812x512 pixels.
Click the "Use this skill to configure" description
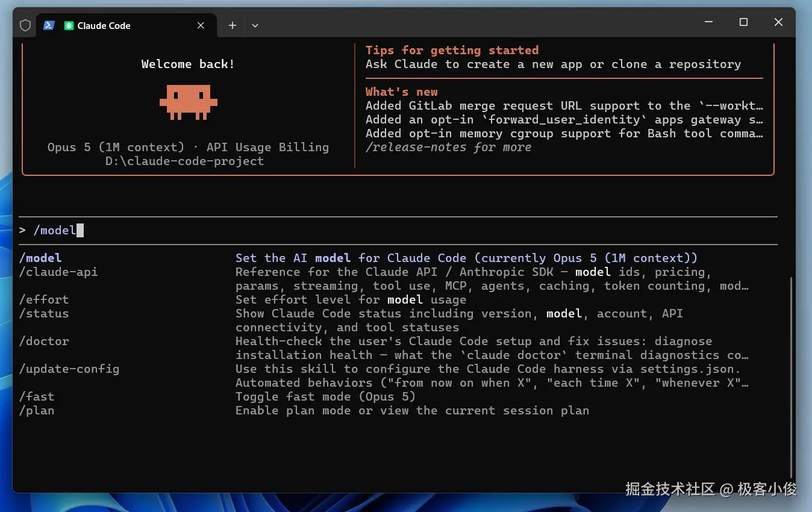pyautogui.click(x=492, y=376)
